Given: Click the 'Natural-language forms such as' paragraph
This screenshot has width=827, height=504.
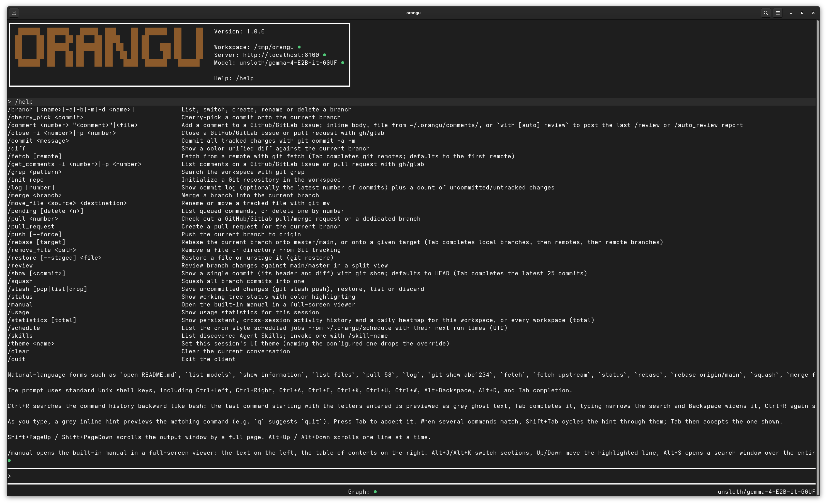Looking at the screenshot, I should pyautogui.click(x=411, y=375).
